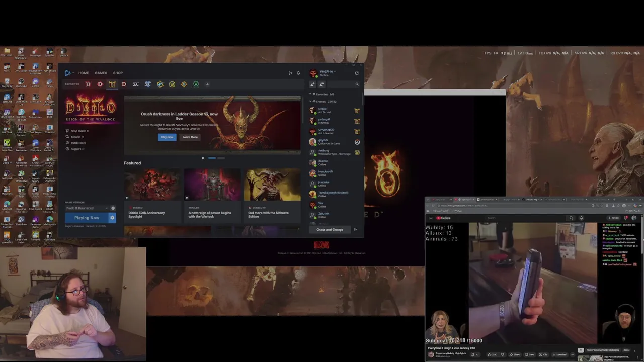Open the Support link
The height and width of the screenshot is (362, 644).
click(x=75, y=149)
